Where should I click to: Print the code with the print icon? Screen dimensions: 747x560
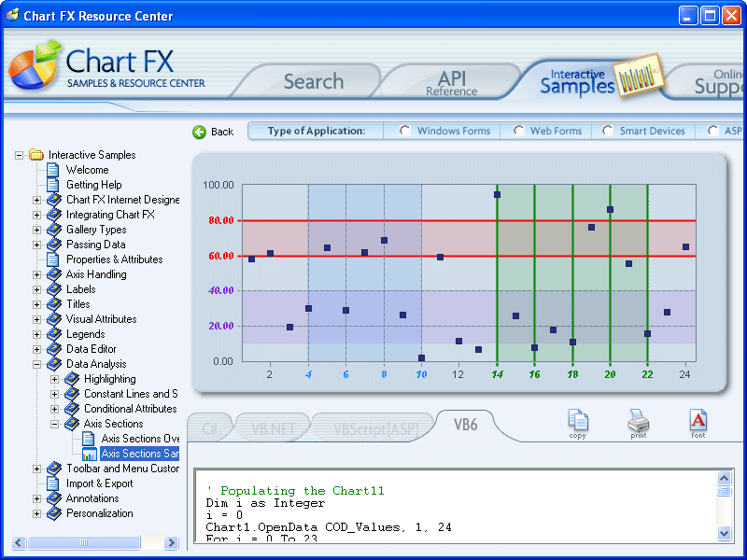(x=639, y=422)
